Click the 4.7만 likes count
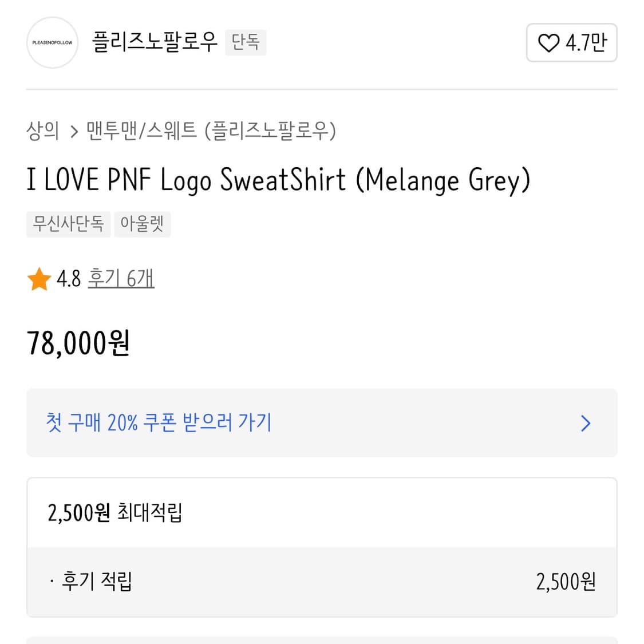The width and height of the screenshot is (644, 644). (586, 43)
